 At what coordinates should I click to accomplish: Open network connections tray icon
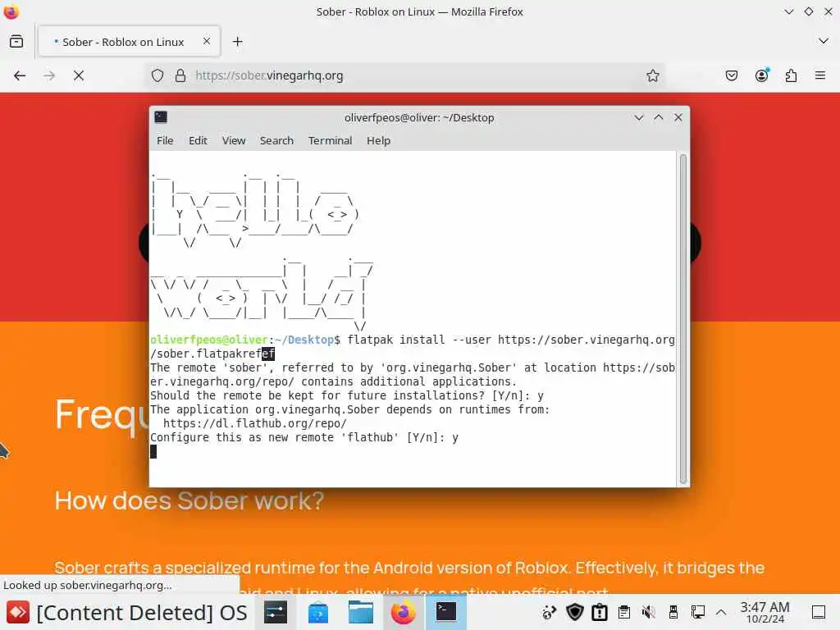697,612
